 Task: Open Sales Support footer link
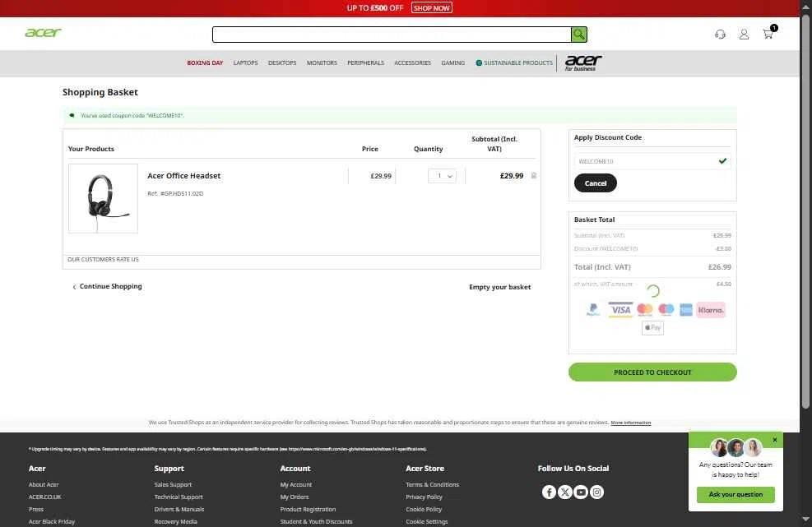pyautogui.click(x=173, y=484)
